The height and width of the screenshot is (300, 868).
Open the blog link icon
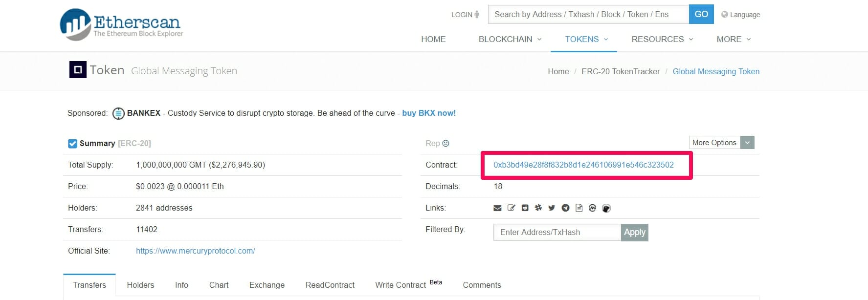pyautogui.click(x=511, y=208)
